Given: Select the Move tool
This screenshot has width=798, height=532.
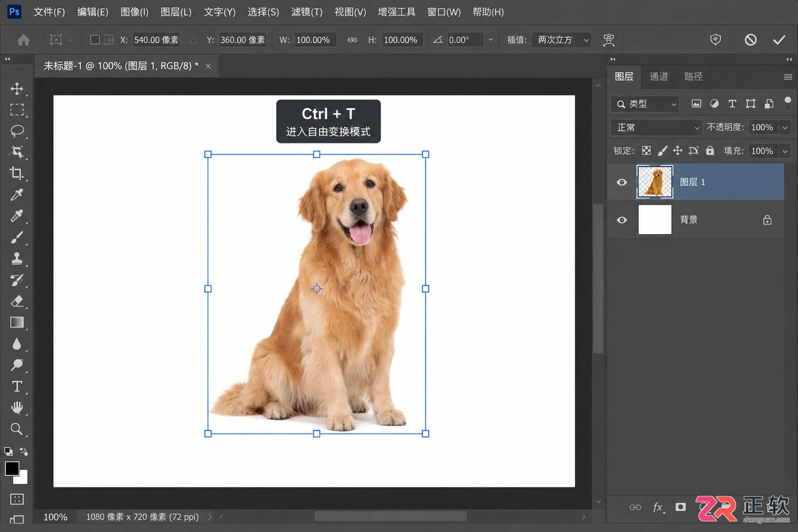Looking at the screenshot, I should [x=17, y=89].
